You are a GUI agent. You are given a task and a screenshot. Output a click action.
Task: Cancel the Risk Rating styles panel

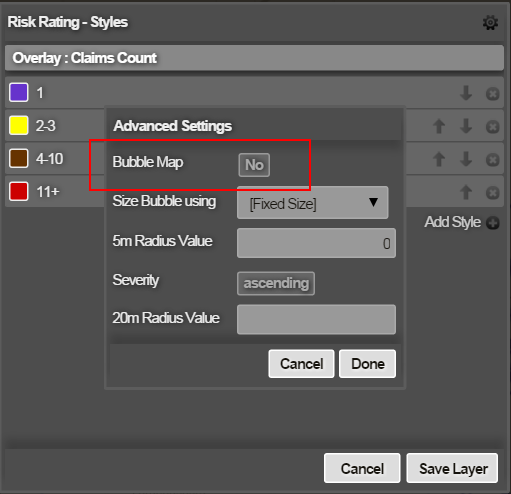(362, 468)
